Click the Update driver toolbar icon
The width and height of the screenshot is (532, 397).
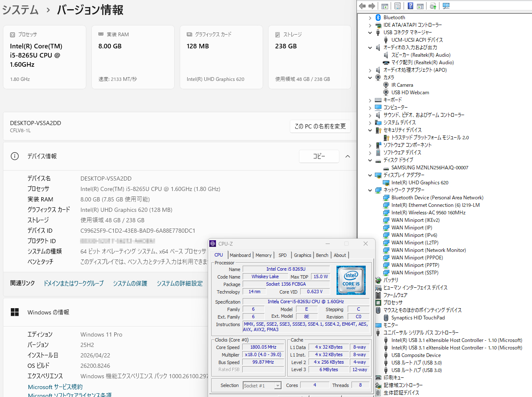[433, 6]
